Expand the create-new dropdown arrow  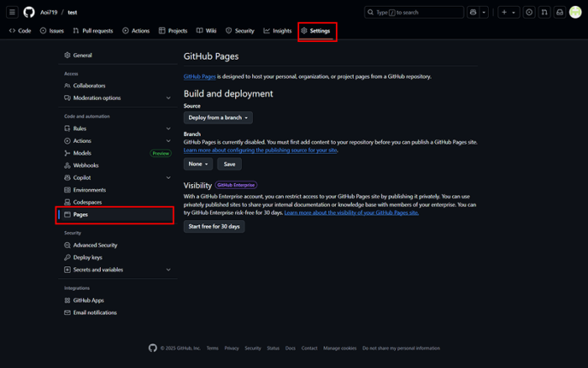pos(514,13)
